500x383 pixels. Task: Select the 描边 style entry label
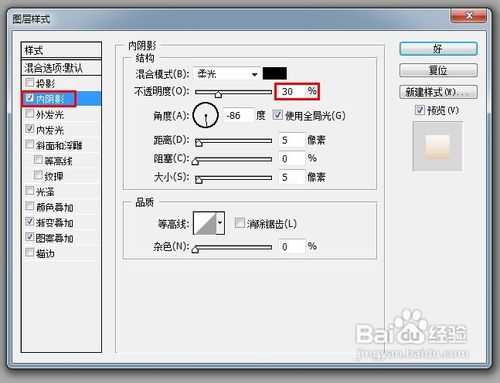point(45,253)
